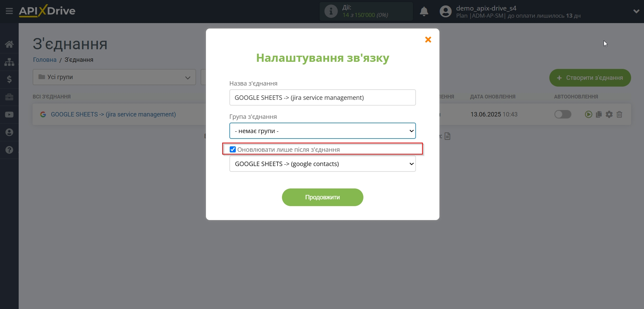Run the connection with play icon
This screenshot has width=644, height=309.
pyautogui.click(x=588, y=114)
